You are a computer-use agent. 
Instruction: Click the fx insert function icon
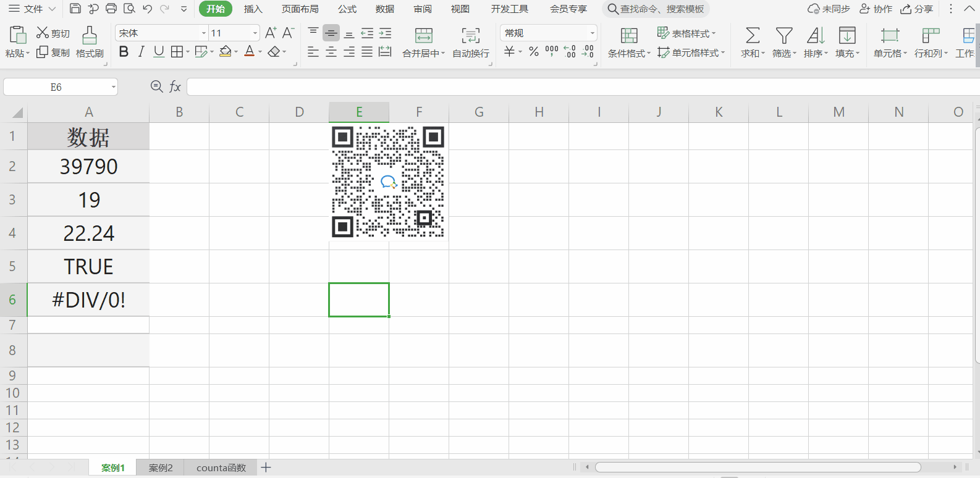coord(175,87)
